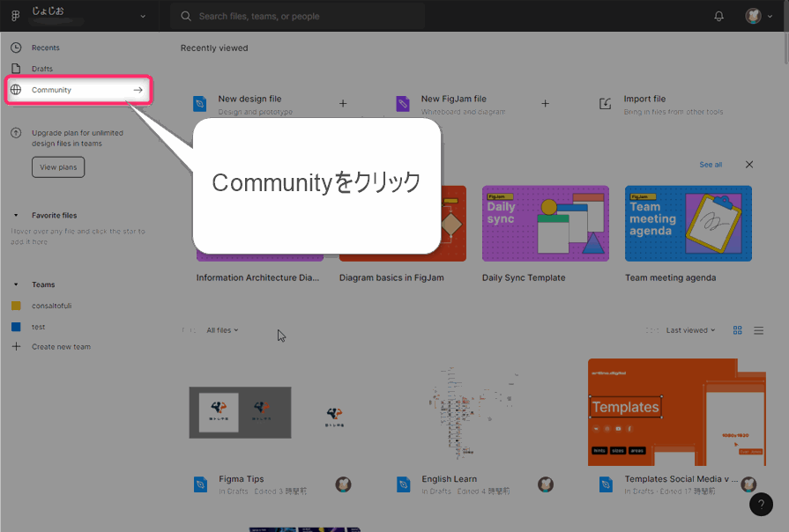Open Daily Sync Template thumbnail
This screenshot has height=532, width=789.
(x=546, y=224)
